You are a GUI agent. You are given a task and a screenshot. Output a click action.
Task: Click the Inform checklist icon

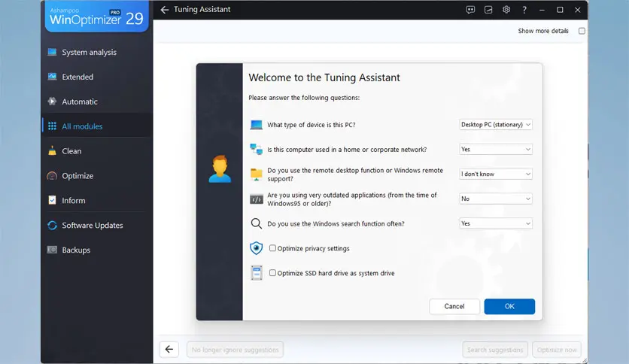click(x=52, y=200)
